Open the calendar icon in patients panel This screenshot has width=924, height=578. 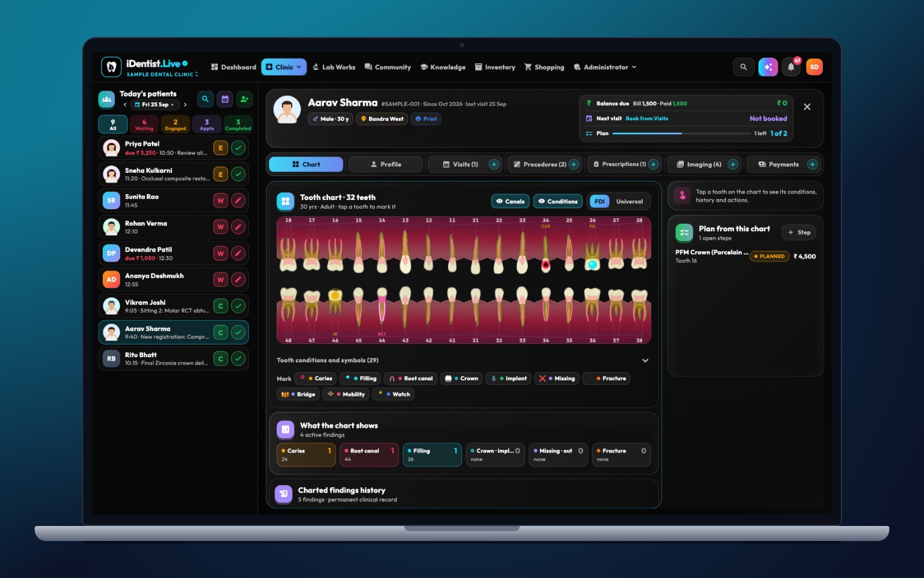225,99
